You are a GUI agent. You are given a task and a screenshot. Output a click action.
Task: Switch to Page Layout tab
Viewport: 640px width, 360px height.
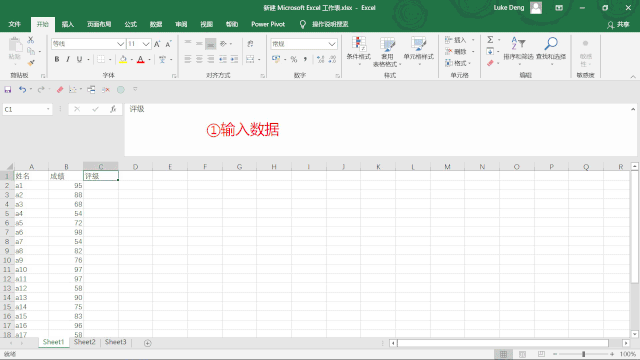(99, 24)
